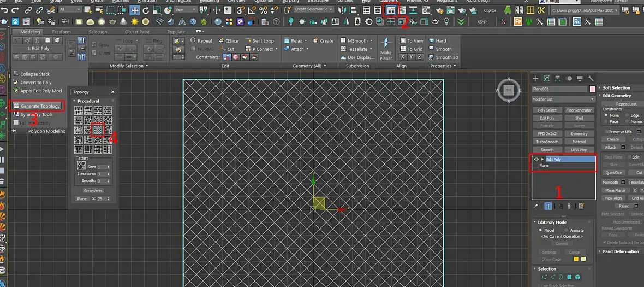Image resolution: width=644 pixels, height=287 pixels.
Task: Select the QSlice tool in Edit panel
Action: click(228, 40)
